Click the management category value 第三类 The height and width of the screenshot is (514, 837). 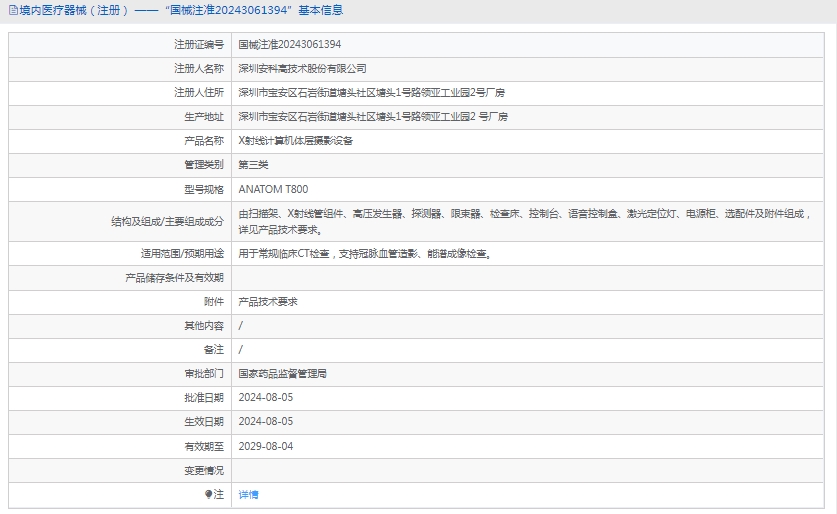(253, 165)
